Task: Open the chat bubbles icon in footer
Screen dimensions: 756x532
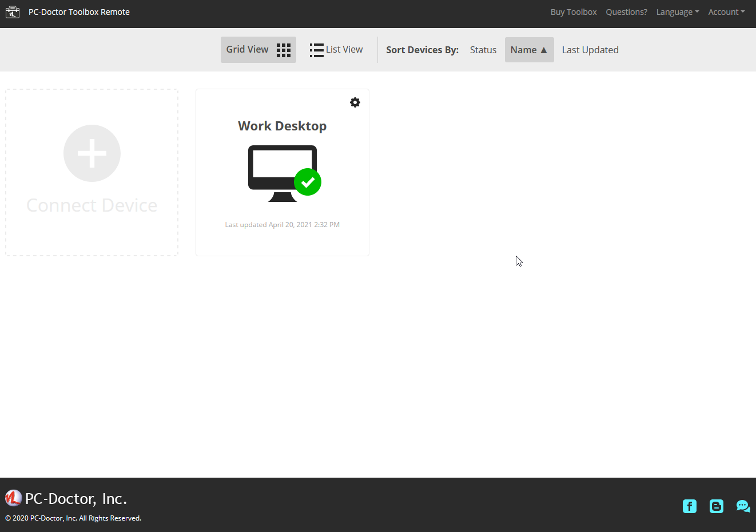Action: [x=743, y=506]
